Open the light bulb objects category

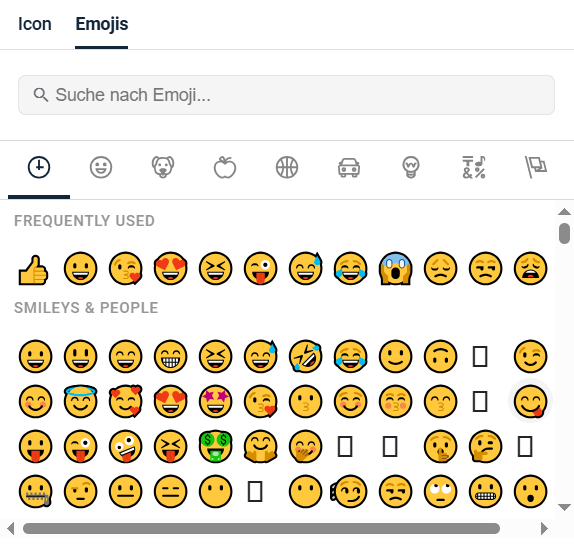tap(411, 167)
